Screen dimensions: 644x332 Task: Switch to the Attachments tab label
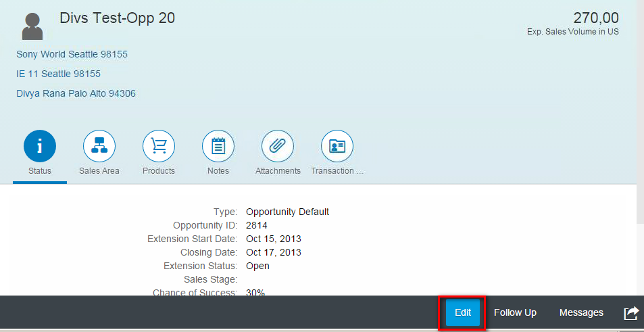[278, 171]
